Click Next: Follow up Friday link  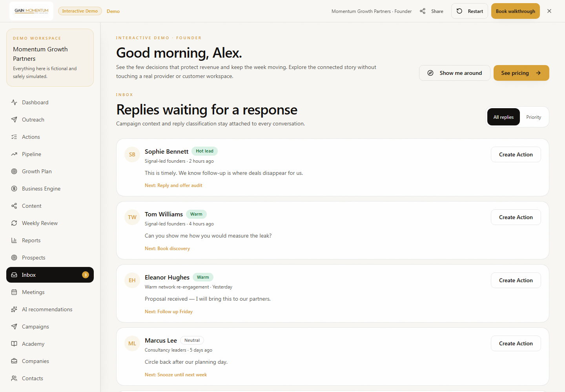(169, 312)
